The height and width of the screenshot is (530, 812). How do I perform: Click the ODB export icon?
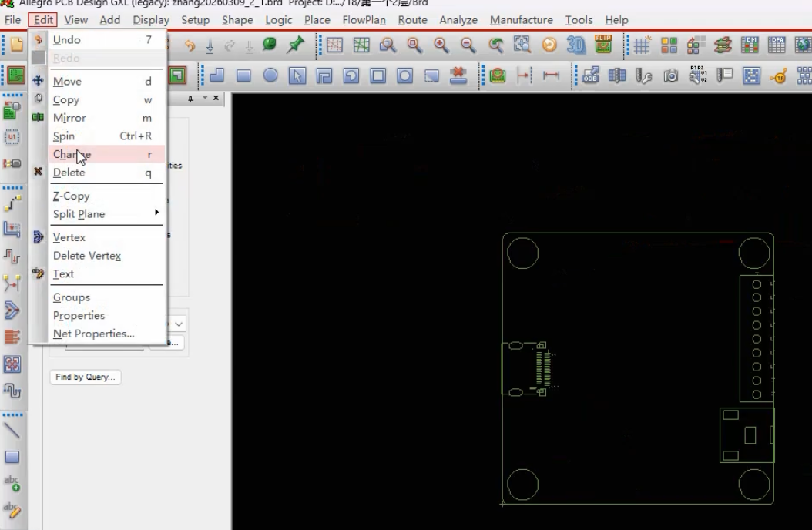click(590, 75)
